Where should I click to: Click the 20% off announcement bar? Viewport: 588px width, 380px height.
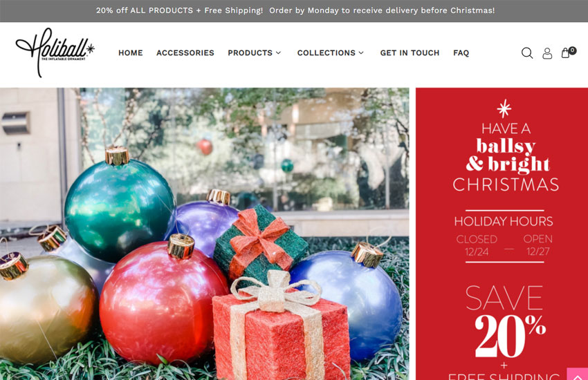coord(294,11)
